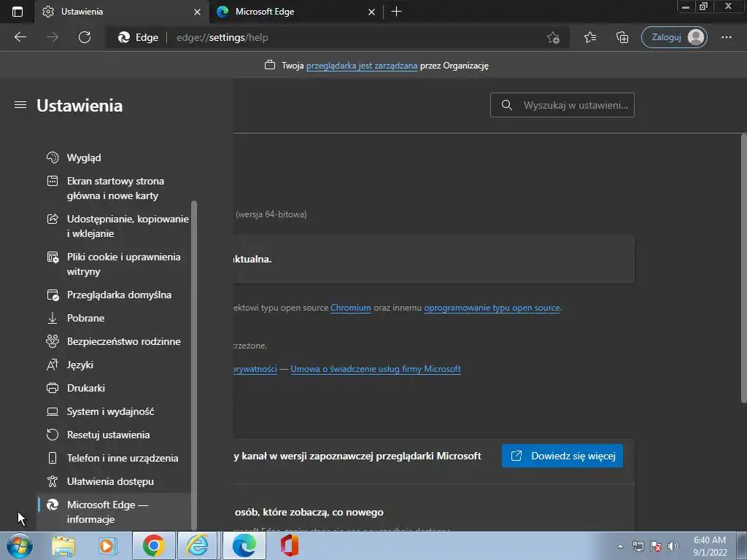Viewport: 747px width, 560px height.
Task: Click the Resetuj ustawienia reset icon
Action: [53, 435]
